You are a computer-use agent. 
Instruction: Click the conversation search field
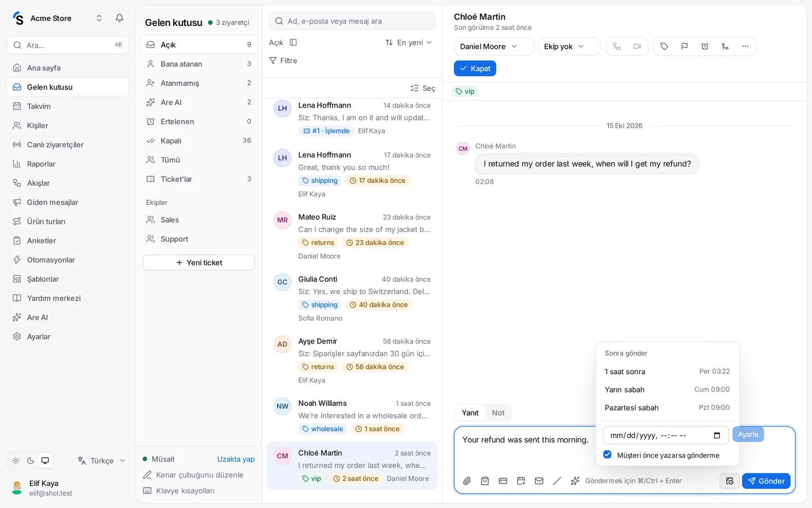[x=352, y=21]
